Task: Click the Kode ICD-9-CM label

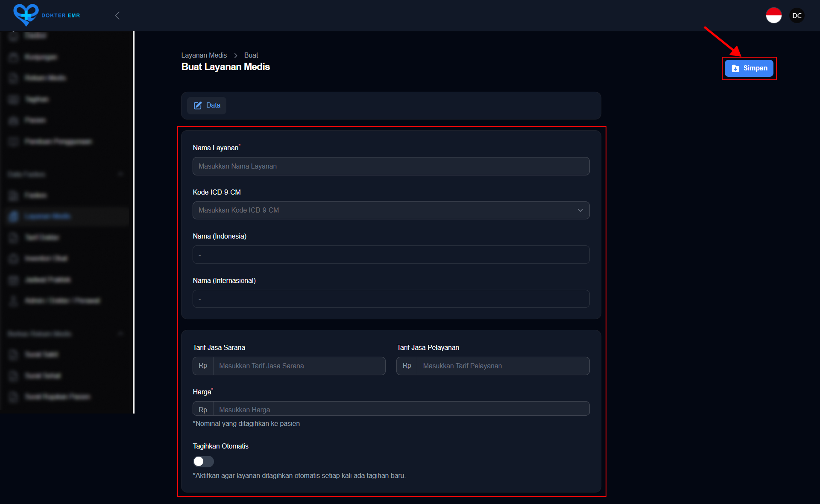Action: coord(217,192)
